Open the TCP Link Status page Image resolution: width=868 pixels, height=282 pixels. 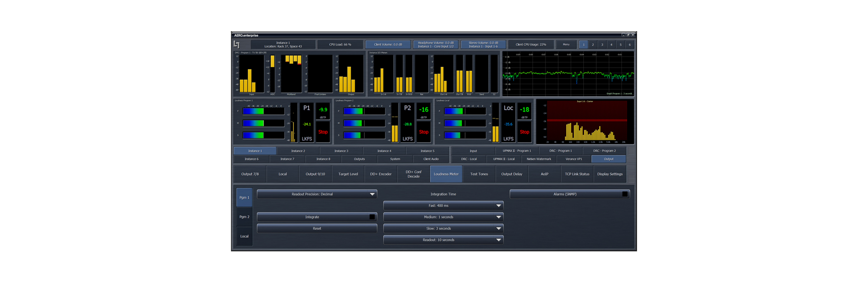(x=577, y=174)
